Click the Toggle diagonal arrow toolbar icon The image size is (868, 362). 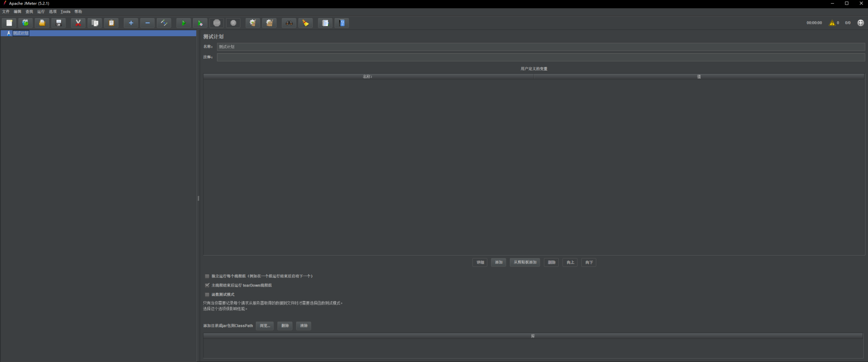tap(164, 23)
